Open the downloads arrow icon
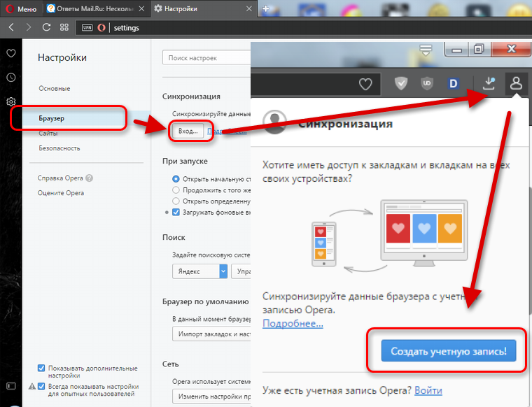The height and width of the screenshot is (407, 532). pos(489,83)
